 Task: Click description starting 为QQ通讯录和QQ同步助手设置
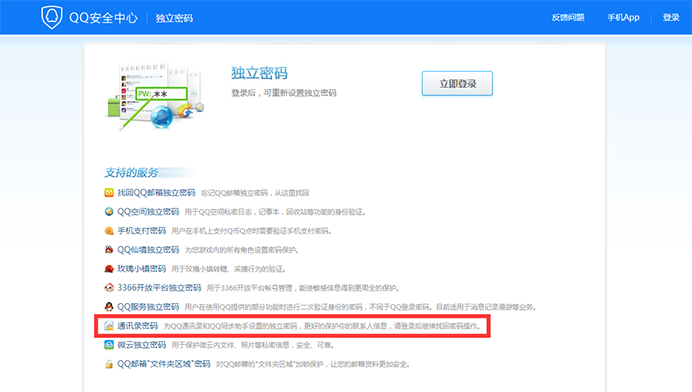click(x=322, y=326)
